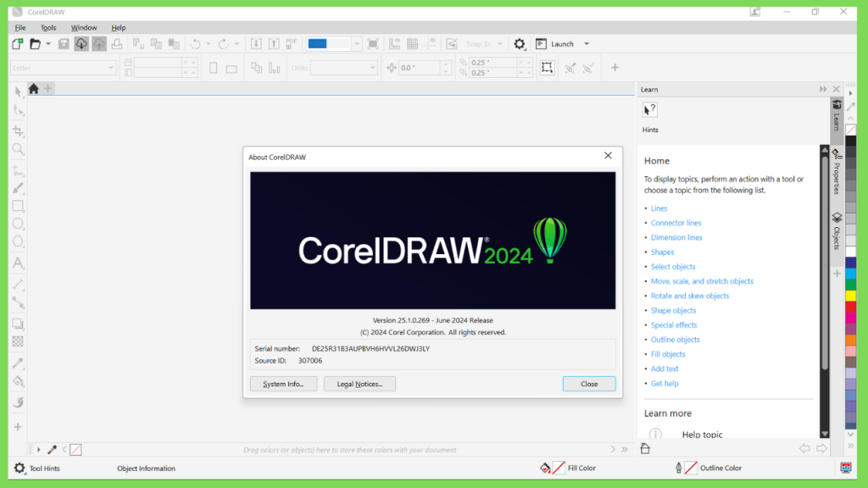Select the Zoom magnifier tool
Image resolution: width=868 pixels, height=488 pixels.
tap(19, 149)
